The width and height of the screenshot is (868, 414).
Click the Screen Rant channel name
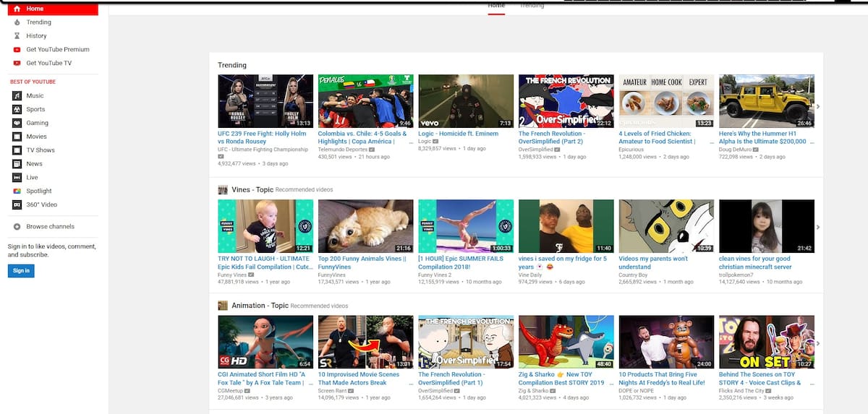333,390
